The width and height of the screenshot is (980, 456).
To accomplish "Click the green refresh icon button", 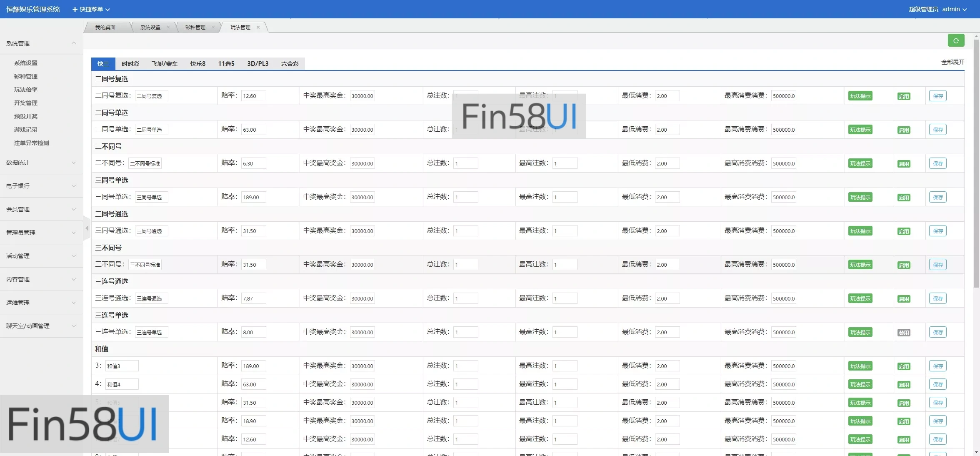I will [x=956, y=40].
